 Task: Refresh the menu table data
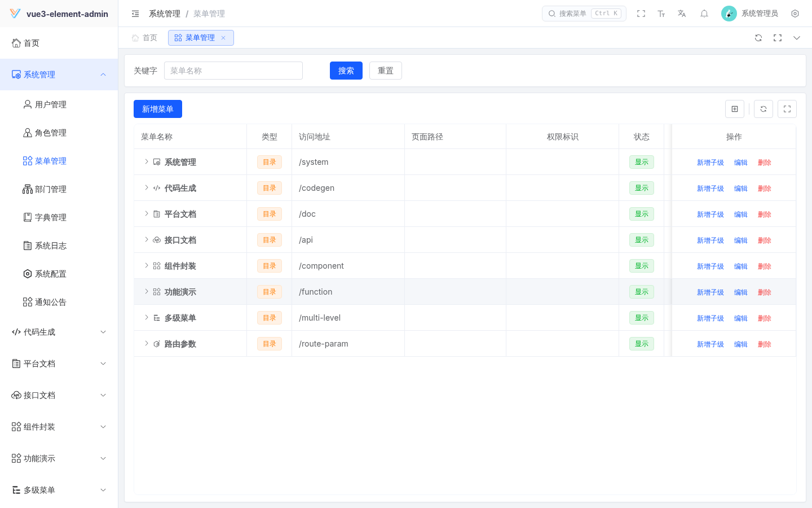coord(764,109)
